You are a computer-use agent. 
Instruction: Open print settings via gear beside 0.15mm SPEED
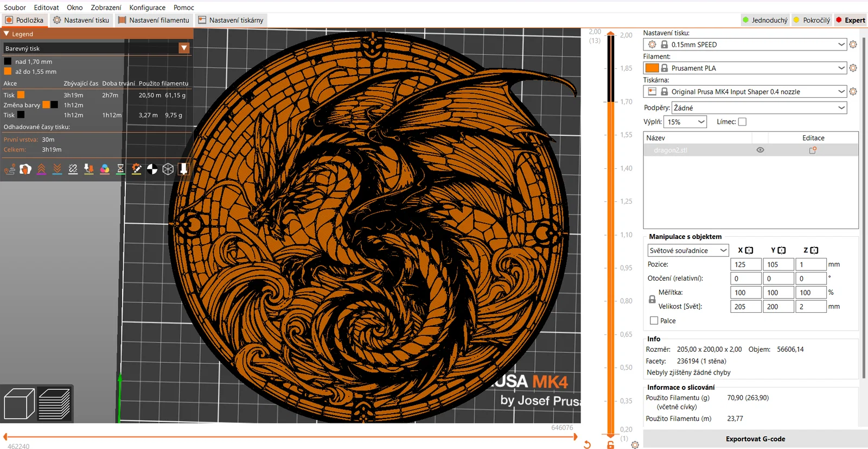(x=853, y=45)
